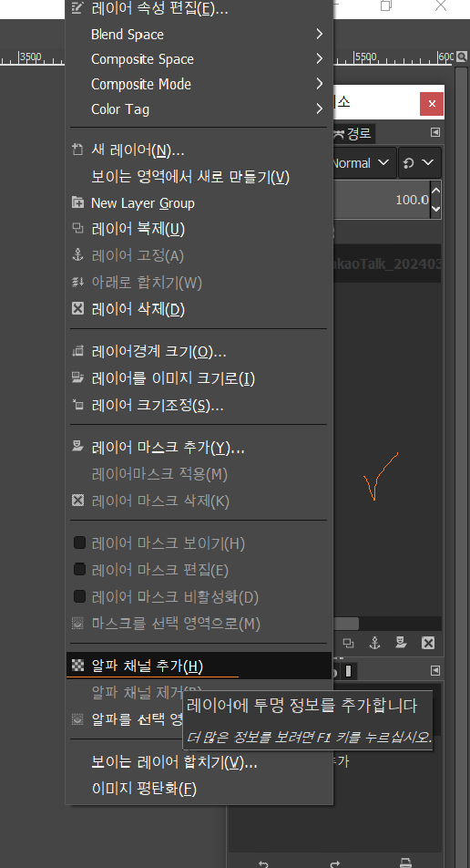Viewport: 470px width, 868px height.
Task: Click 레이어 마스크 삭제(K) entry
Action: [199, 501]
